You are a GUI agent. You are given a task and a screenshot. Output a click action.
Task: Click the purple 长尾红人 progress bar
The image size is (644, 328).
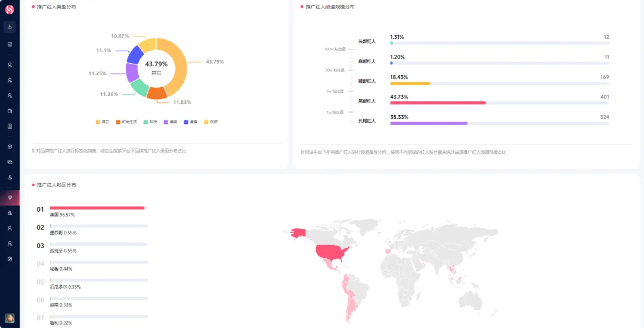(429, 123)
